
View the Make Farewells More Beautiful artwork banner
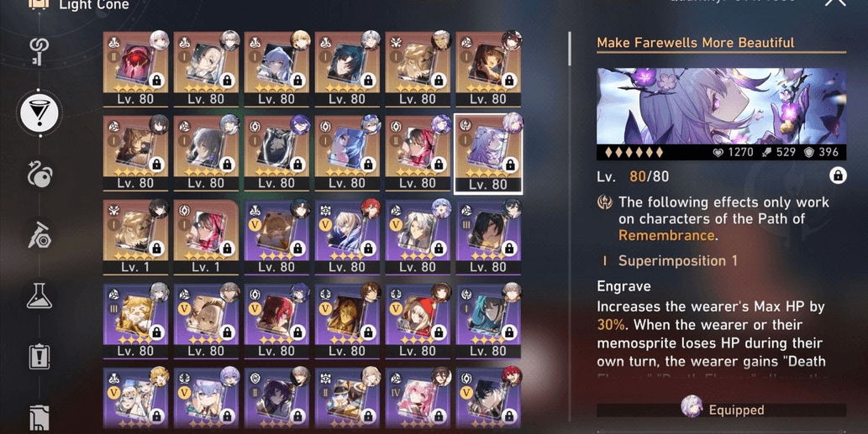coord(721,114)
